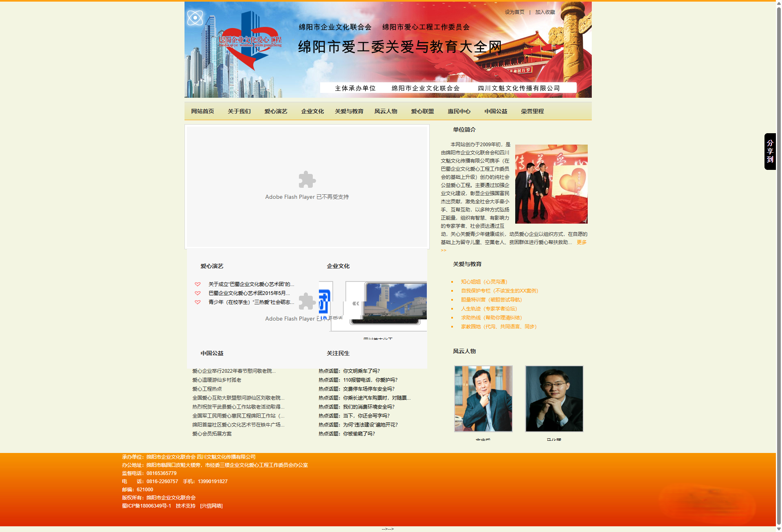
Task: Open 爱心温暖游仙乡村孤老 article
Action: pyautogui.click(x=217, y=380)
